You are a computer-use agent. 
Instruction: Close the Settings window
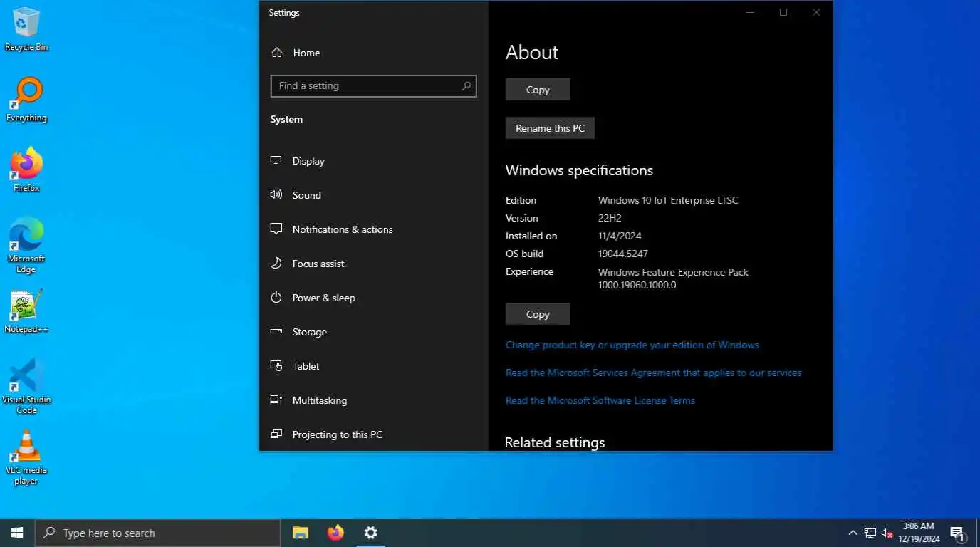pos(816,12)
